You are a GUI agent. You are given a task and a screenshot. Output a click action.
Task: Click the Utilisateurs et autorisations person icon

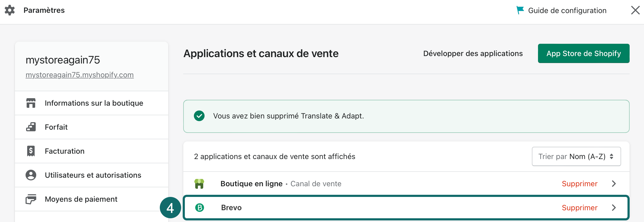pos(31,175)
